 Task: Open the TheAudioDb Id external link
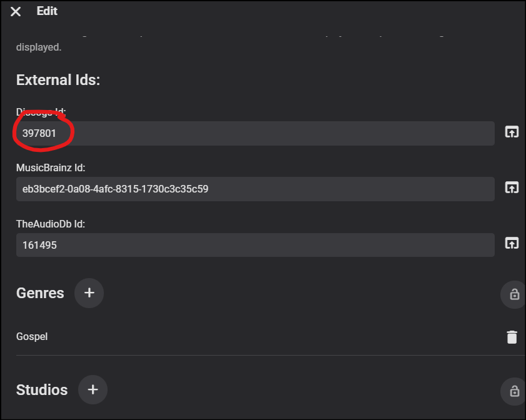[x=512, y=244]
